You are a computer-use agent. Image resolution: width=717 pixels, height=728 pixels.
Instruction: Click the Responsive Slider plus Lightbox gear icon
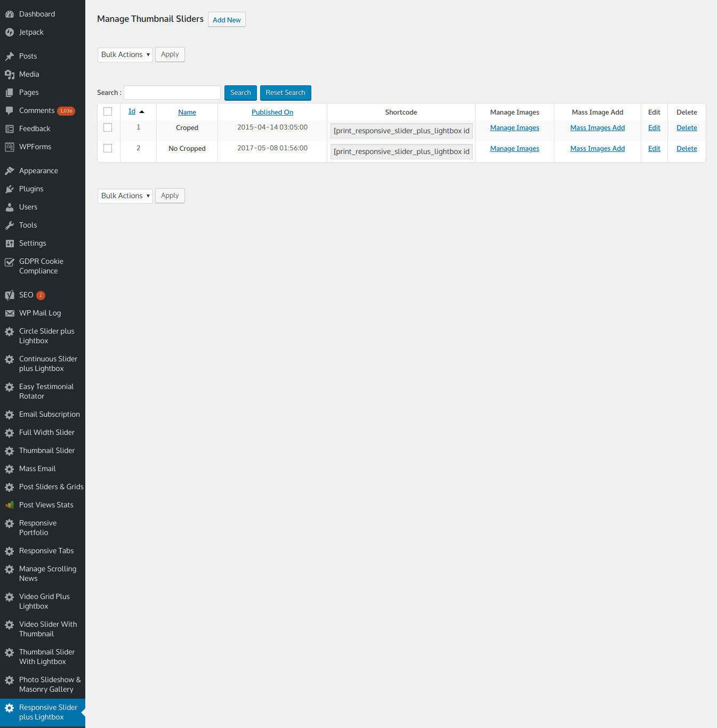10,708
